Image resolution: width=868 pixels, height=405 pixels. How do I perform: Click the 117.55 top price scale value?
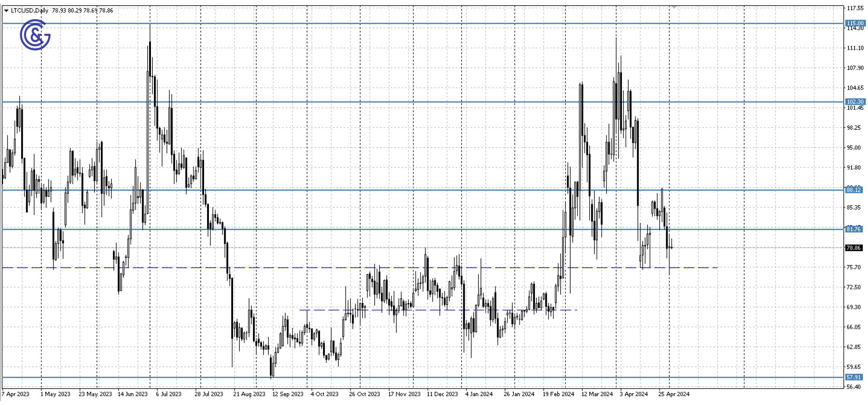(855, 8)
